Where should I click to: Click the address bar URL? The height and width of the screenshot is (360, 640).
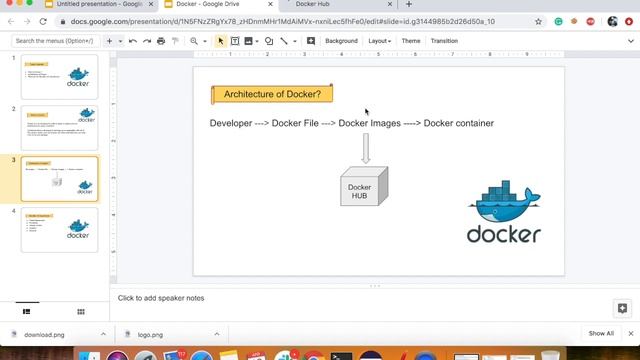coord(282,22)
